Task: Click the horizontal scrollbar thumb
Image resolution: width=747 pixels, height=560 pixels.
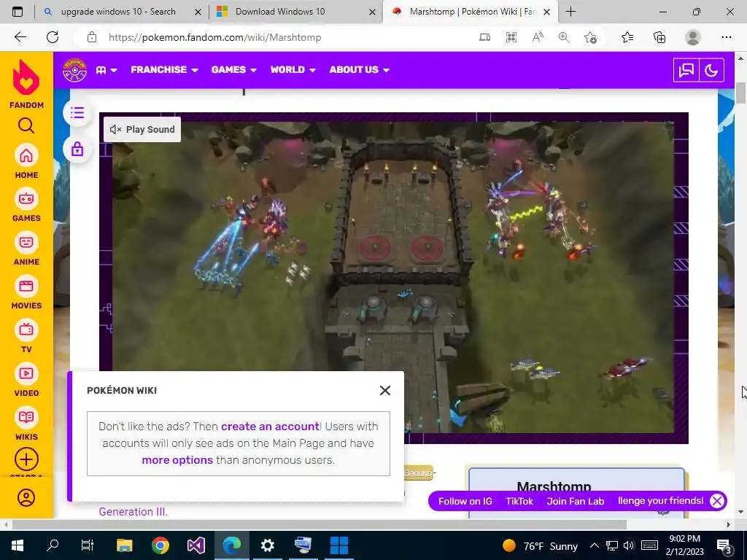Action: (x=320, y=524)
